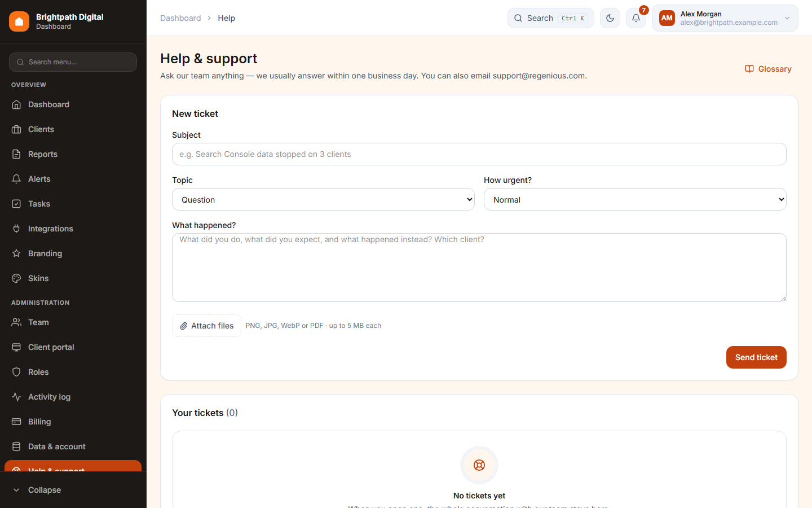The image size is (812, 508).
Task: Click the Dashboard breadcrumb link
Action: tap(180, 18)
